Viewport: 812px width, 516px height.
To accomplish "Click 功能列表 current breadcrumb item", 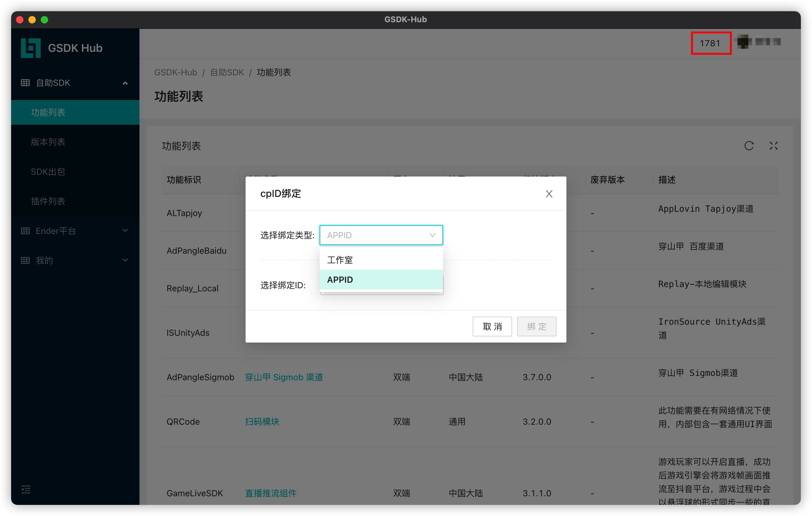I will (x=273, y=72).
